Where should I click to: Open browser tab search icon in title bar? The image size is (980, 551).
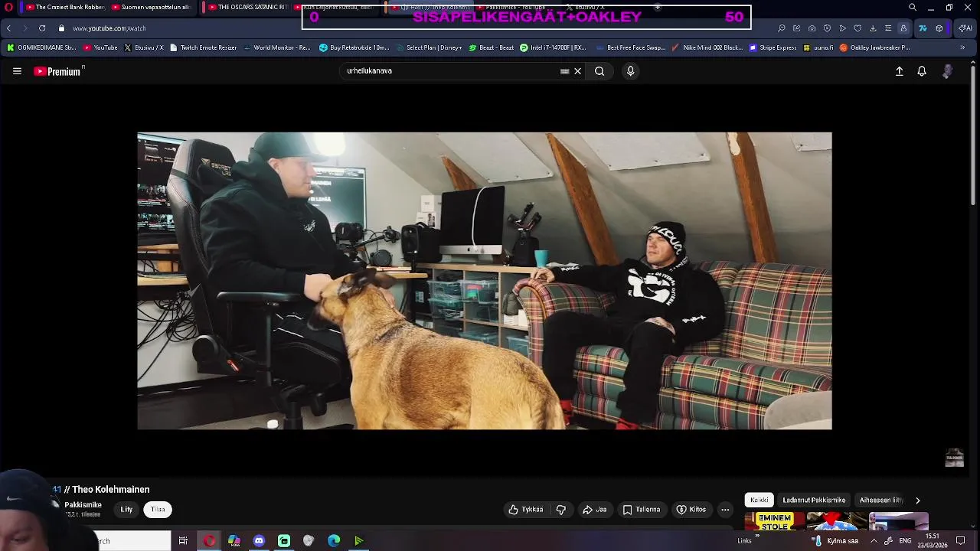click(912, 7)
